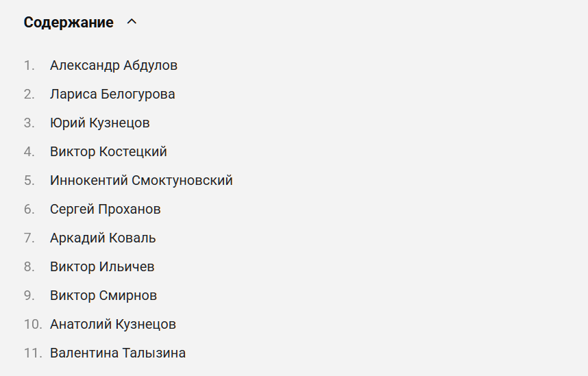Go to Лариса Белогурова entry
Screen dimensions: 588x376
[x=112, y=94]
